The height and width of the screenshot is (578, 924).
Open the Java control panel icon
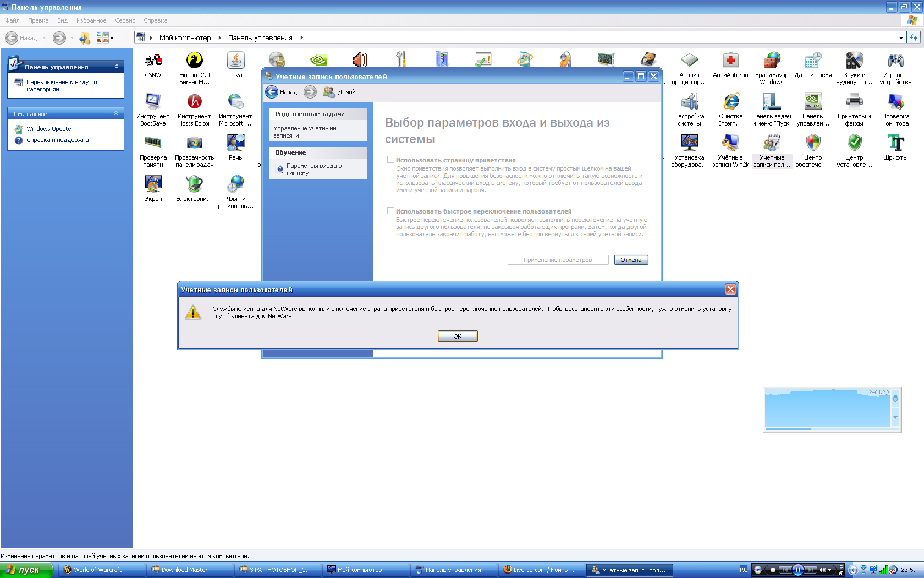[235, 61]
